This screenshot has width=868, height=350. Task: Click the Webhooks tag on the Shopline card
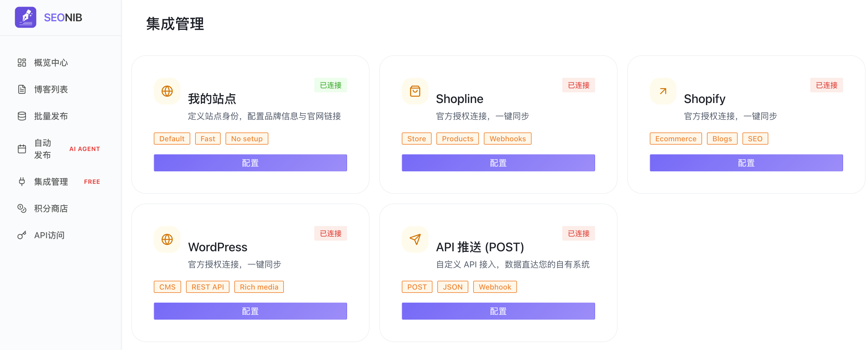click(508, 139)
